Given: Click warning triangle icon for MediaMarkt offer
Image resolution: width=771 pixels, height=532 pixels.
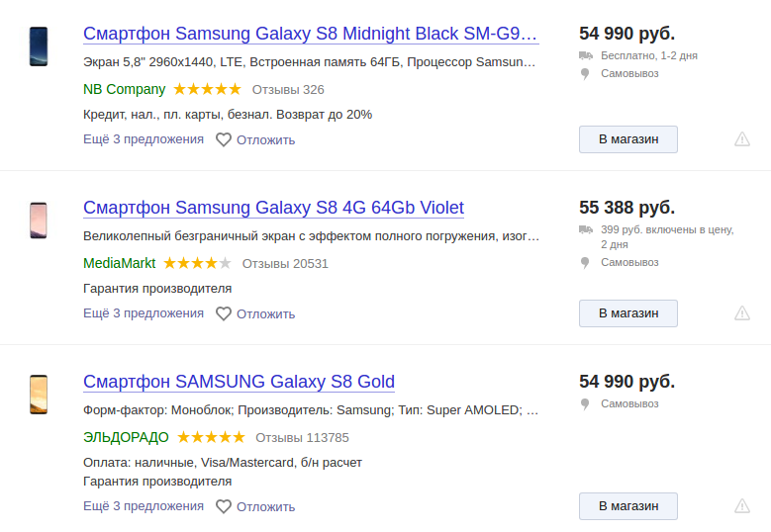Looking at the screenshot, I should click(742, 313).
